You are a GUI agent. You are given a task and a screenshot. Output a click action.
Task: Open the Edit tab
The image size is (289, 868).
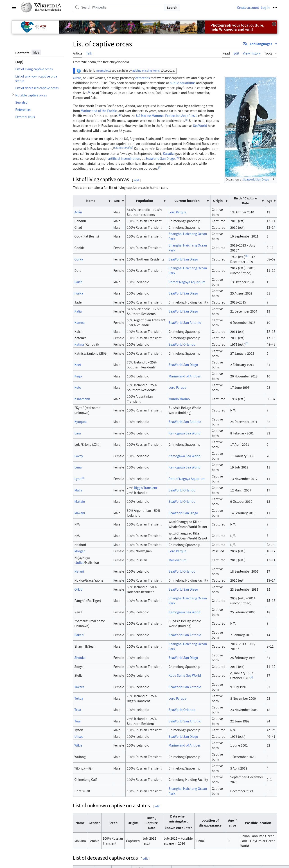pos(236,53)
